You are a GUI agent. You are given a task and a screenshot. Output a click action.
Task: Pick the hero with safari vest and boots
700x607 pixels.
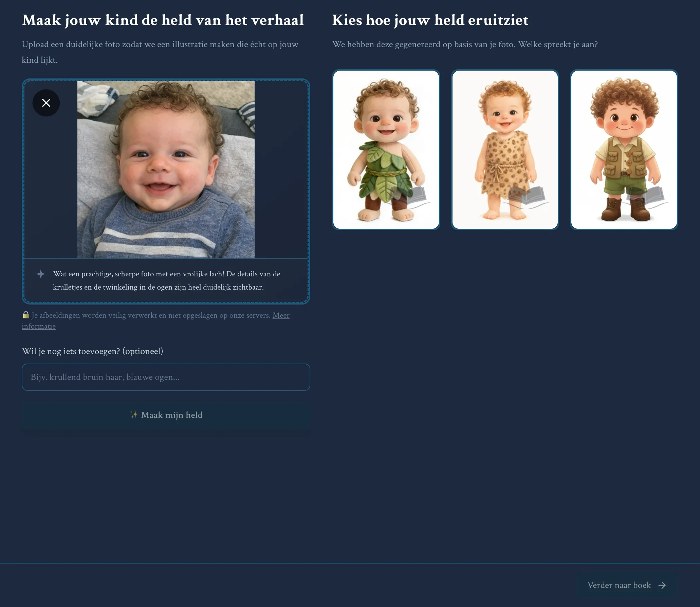coord(624,150)
